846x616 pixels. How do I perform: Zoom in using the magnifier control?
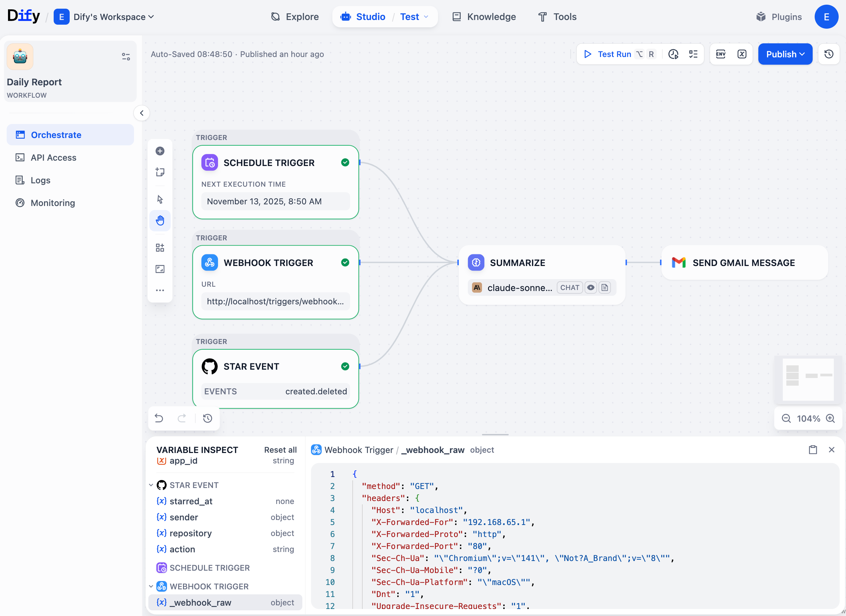[831, 418]
